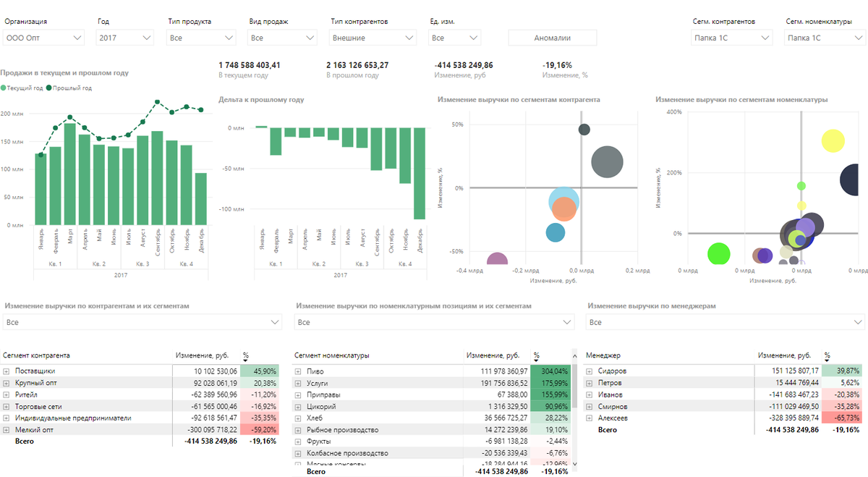Image resolution: width=868 pixels, height=477 pixels.
Task: Expand the Индивидуальные предприниматели row
Action: [6, 418]
